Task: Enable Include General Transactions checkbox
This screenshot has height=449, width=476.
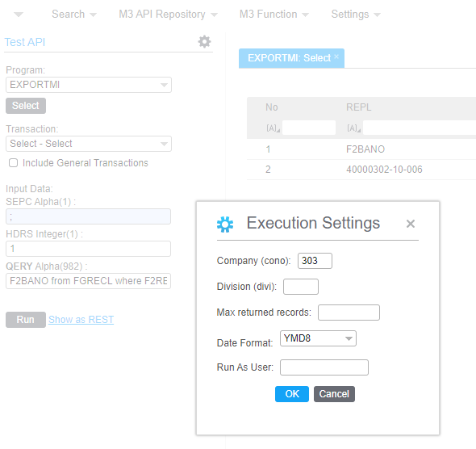Action: pos(14,163)
